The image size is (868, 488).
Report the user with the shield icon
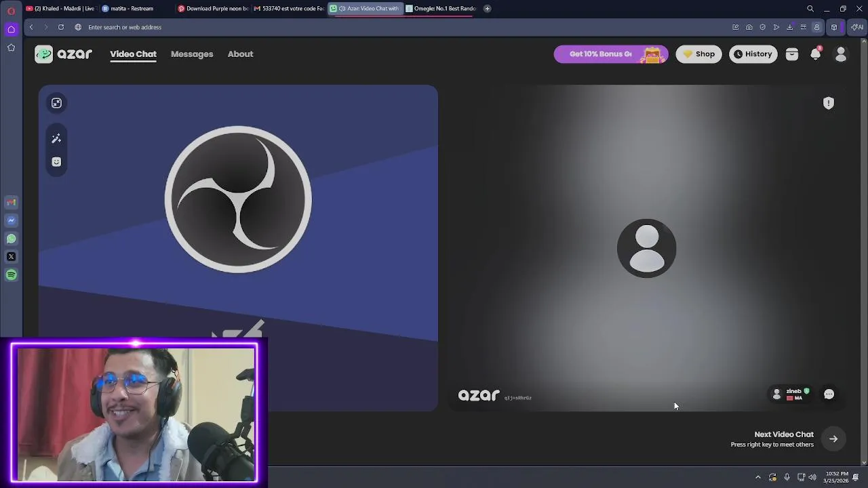[x=828, y=103]
